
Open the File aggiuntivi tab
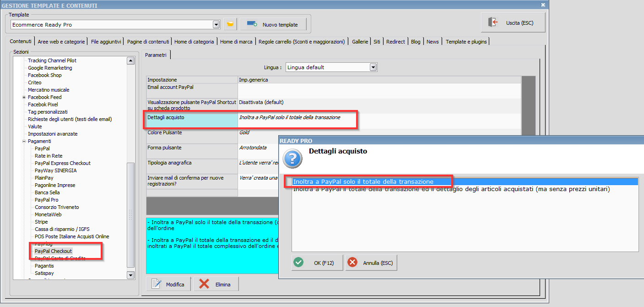(106, 42)
